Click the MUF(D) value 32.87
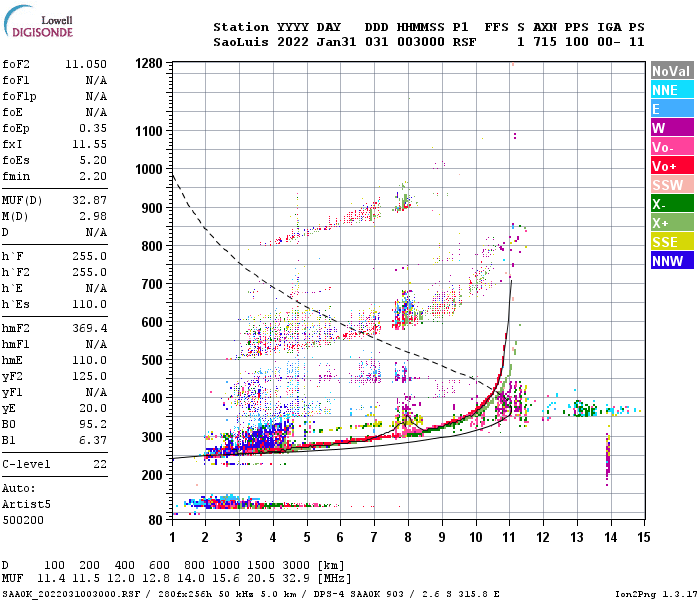 point(89,200)
